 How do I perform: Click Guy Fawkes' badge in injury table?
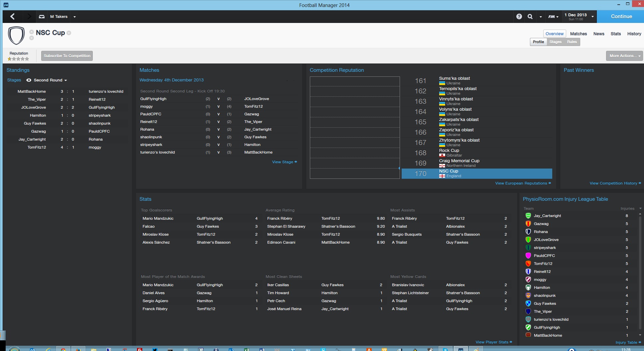528,303
